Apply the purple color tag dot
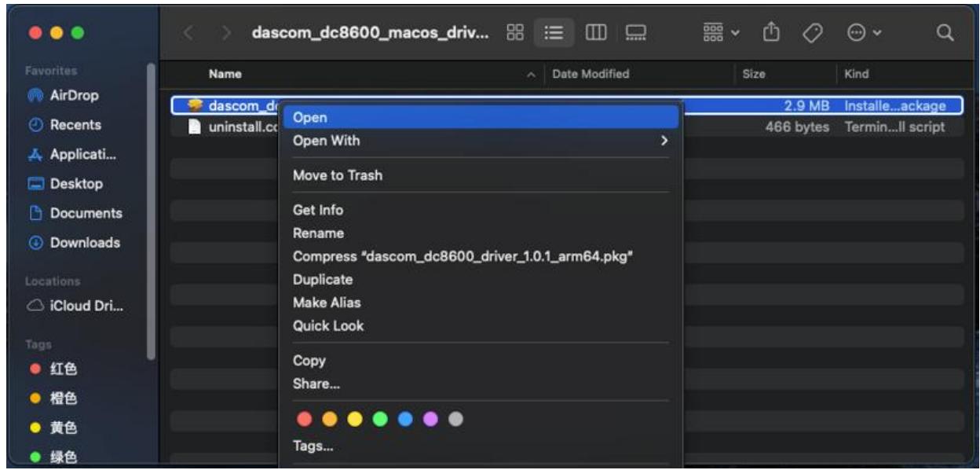 tap(430, 420)
